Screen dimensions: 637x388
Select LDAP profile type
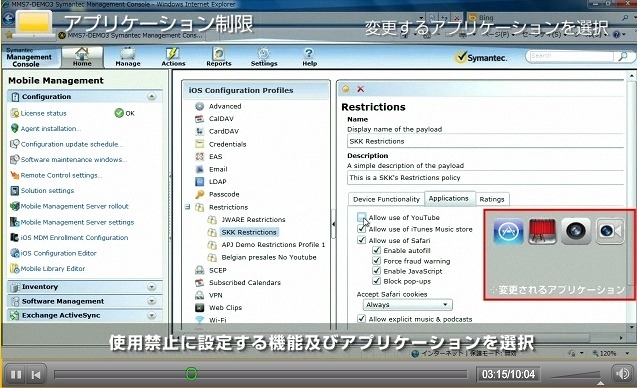point(217,182)
